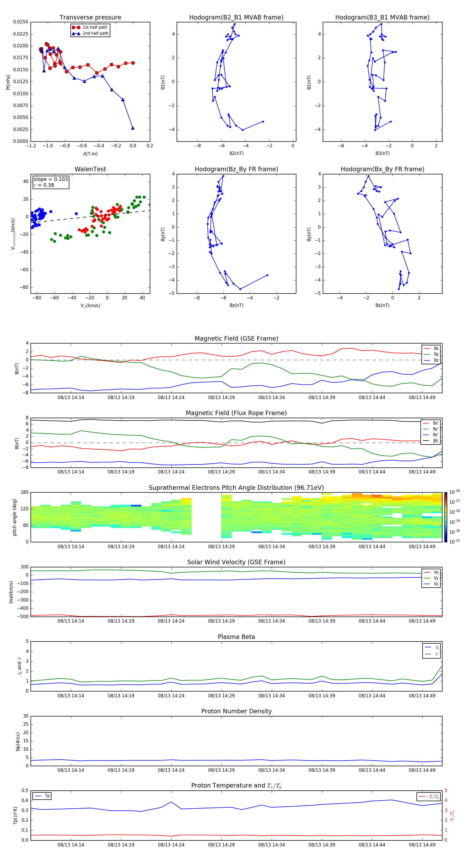Image resolution: width=473 pixels, height=868 pixels.
Task: Click the 'Bx(nT)' x-axis label
Action: (x=382, y=305)
